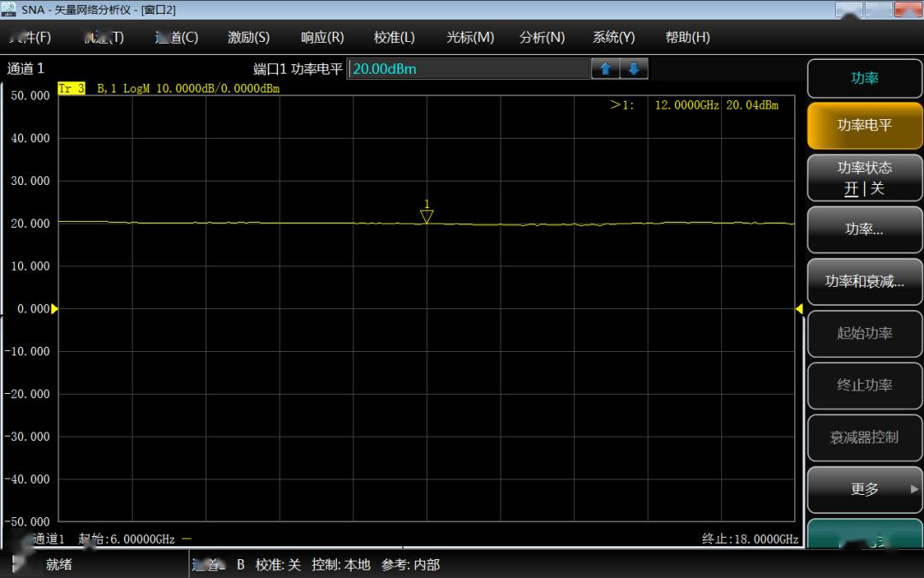Image resolution: width=924 pixels, height=578 pixels.
Task: Open the 功率和衰减... settings softkey
Action: (864, 281)
